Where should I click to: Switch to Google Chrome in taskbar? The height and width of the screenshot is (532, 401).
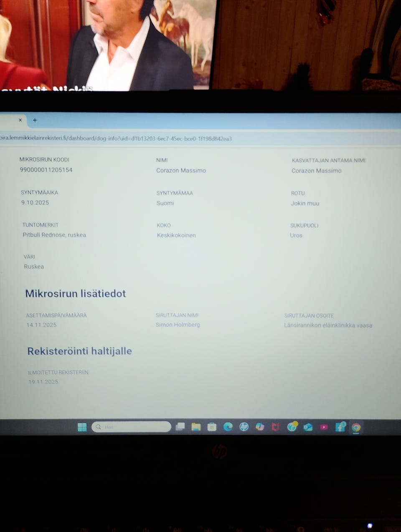pos(356,427)
